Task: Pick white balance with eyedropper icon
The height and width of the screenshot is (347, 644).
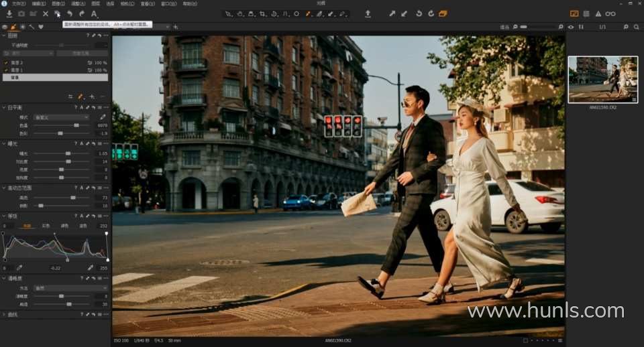Action: 103,117
